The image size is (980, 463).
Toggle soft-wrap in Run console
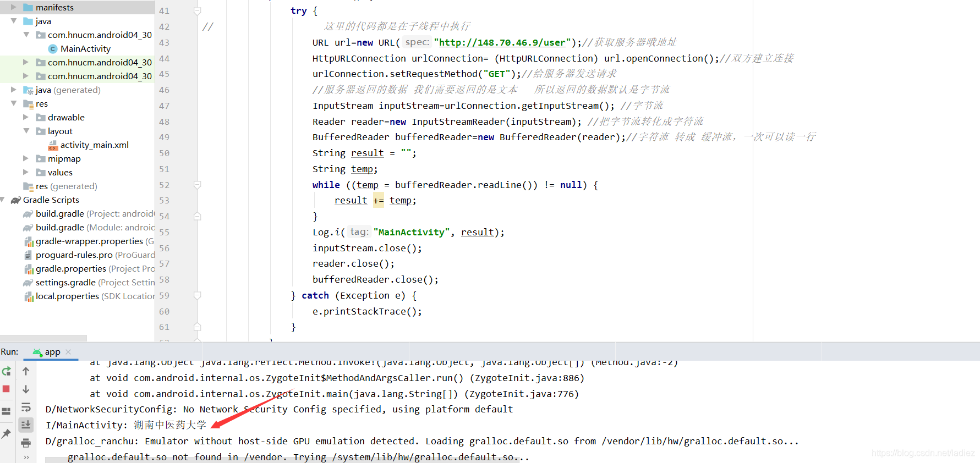pyautogui.click(x=26, y=407)
